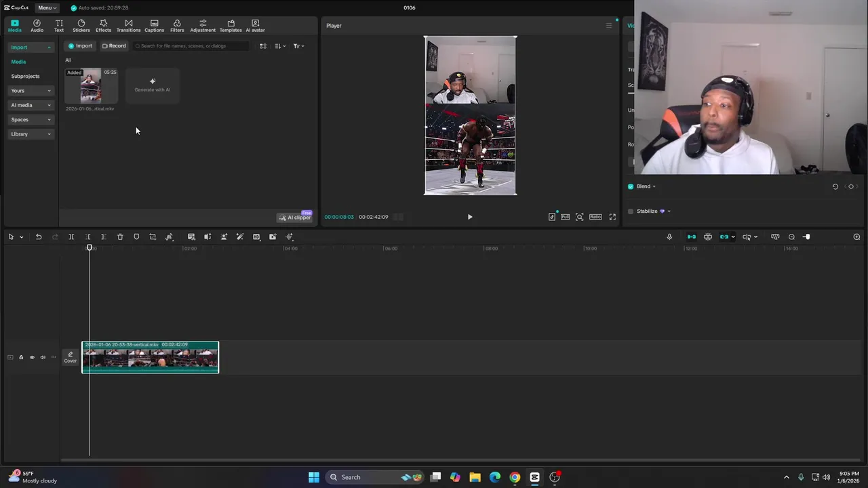Select Subprojects in the sidebar
The image size is (868, 488).
[x=25, y=76]
